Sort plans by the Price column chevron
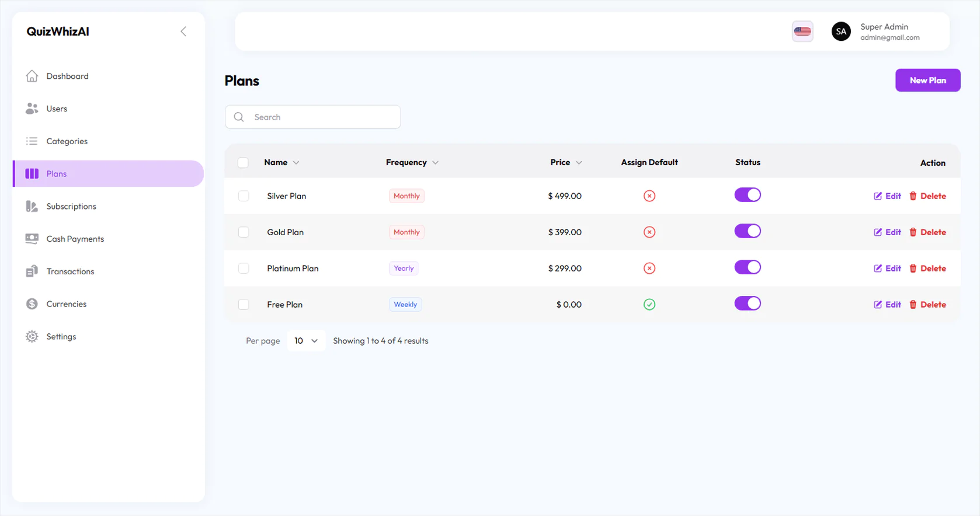The height and width of the screenshot is (516, 980). click(x=579, y=163)
